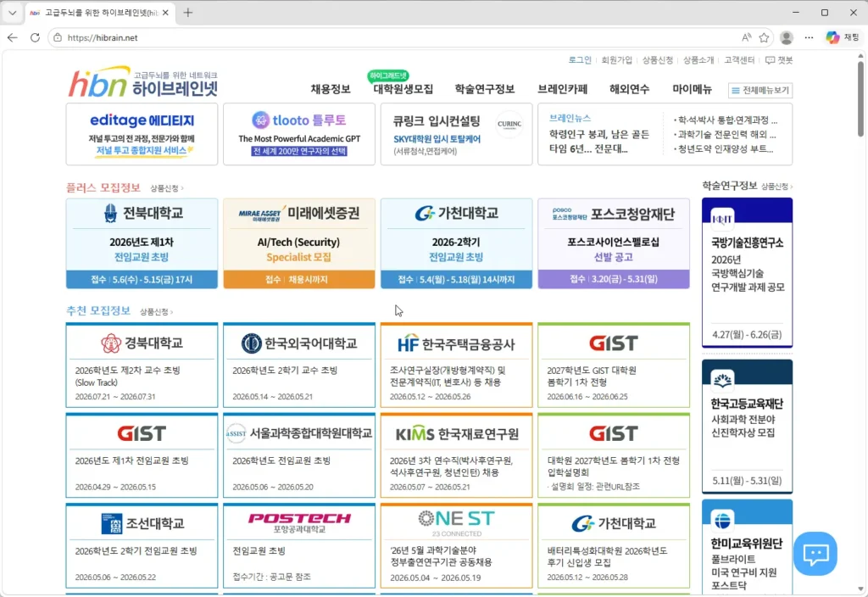The image size is (868, 597).
Task: Open 서울과학종합대학원대학교 card
Action: pyautogui.click(x=299, y=455)
